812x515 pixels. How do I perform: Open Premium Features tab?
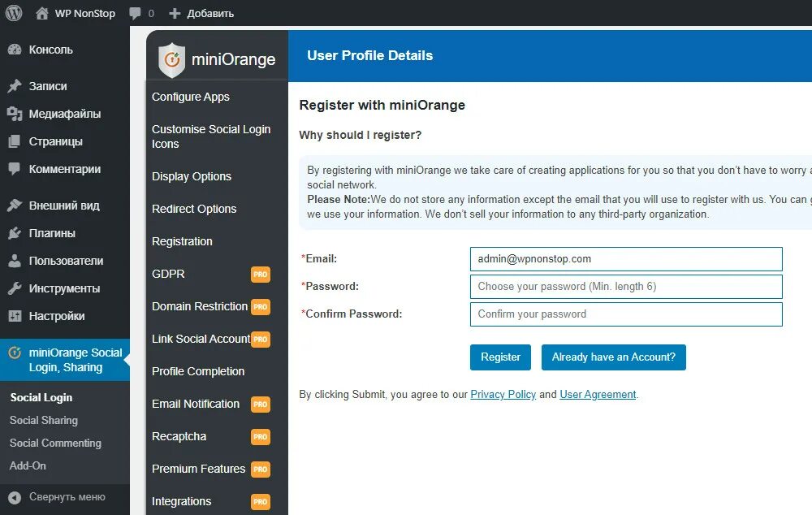[x=198, y=469]
